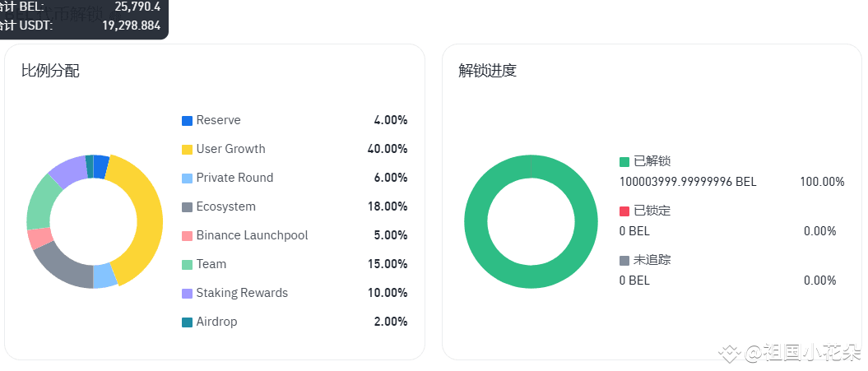The height and width of the screenshot is (371, 868).
Task: Click the 100003999.99999996 BEL unlocked amount
Action: [688, 182]
